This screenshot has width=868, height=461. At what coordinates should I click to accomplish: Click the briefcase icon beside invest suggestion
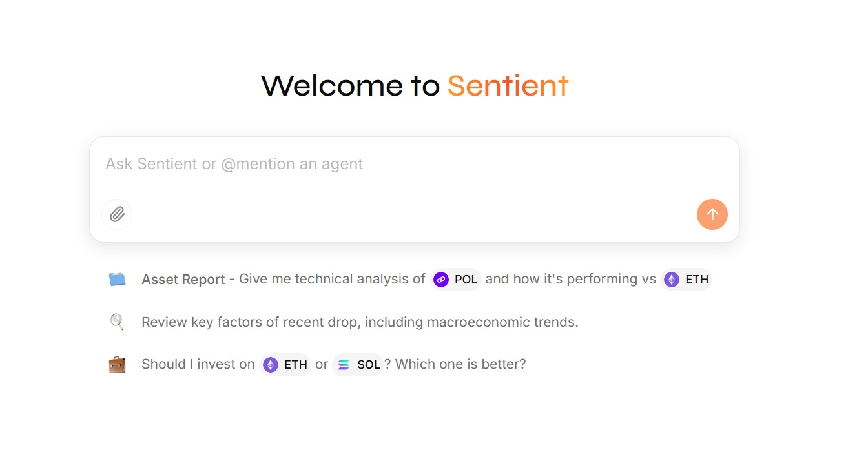[x=117, y=364]
